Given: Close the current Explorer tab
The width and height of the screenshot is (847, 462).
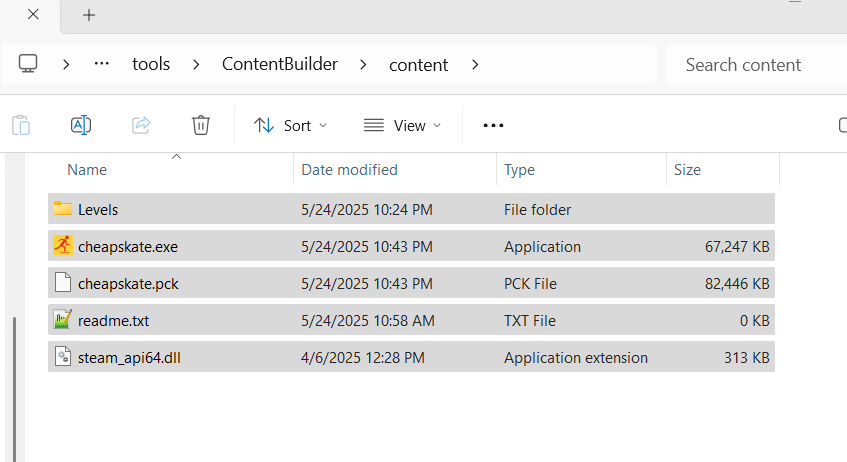Looking at the screenshot, I should 33,15.
